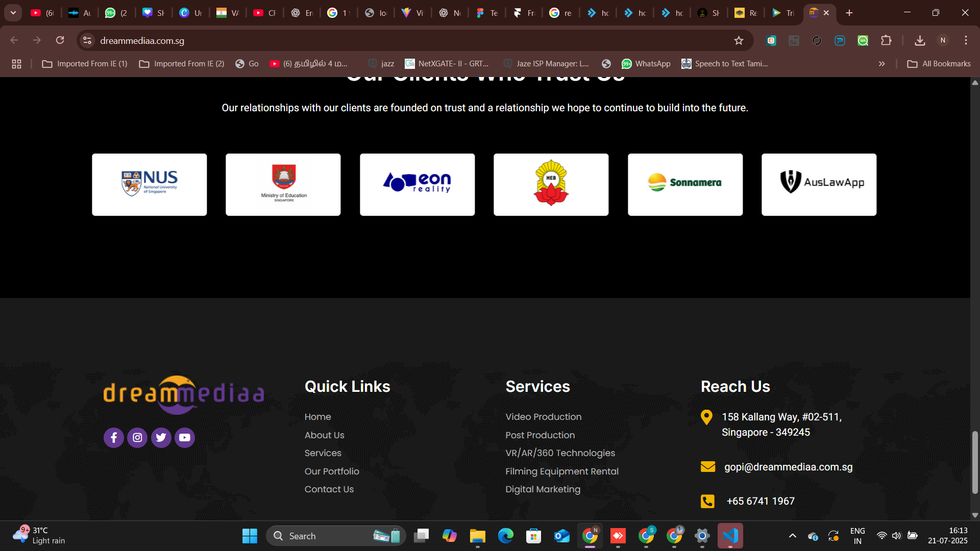This screenshot has height=551, width=980.
Task: Show hidden bookmarks with double chevron
Action: click(881, 64)
